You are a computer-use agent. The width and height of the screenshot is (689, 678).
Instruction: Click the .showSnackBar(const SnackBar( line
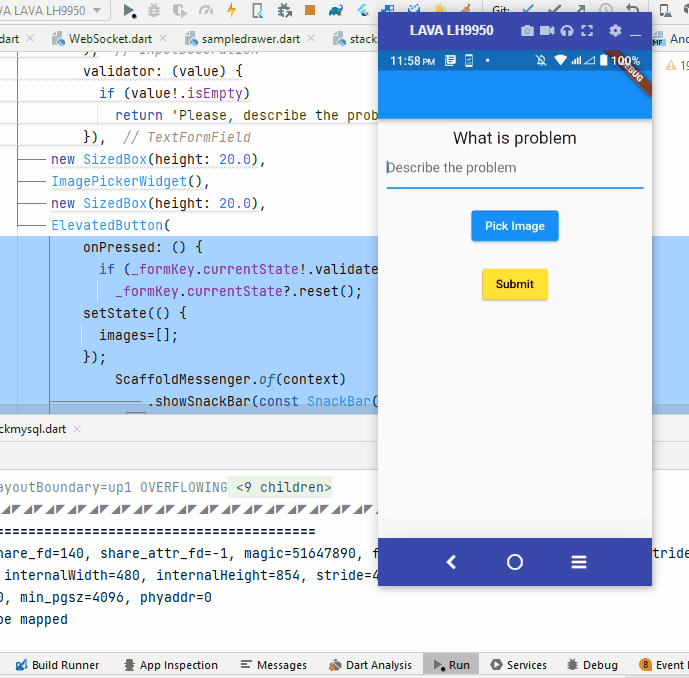[262, 401]
